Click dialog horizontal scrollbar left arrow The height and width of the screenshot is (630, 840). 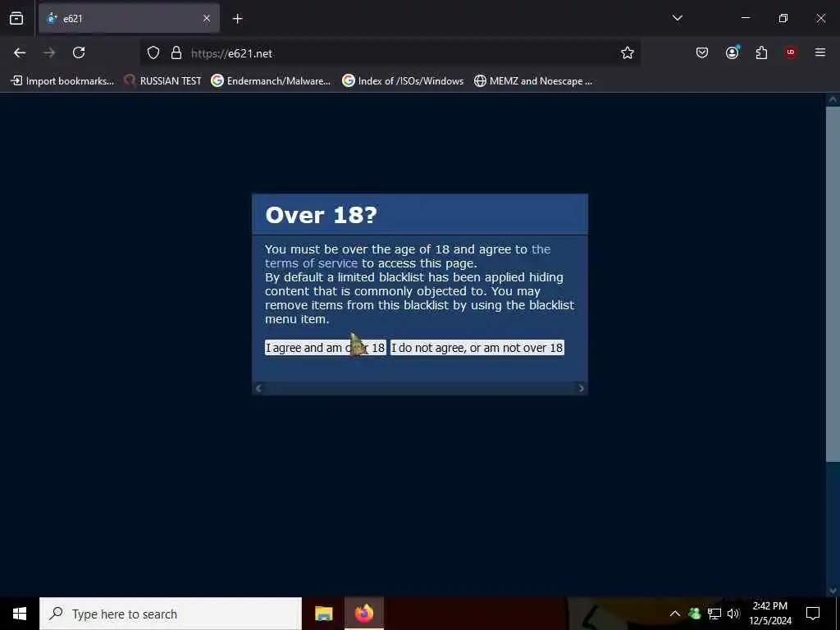258,388
